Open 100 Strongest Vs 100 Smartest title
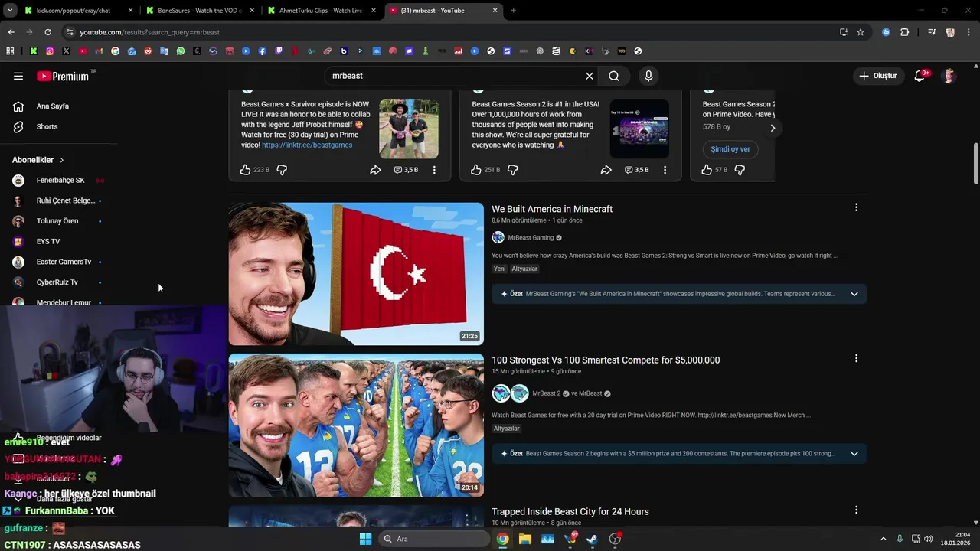Screen dimensions: 980x551 606,360
